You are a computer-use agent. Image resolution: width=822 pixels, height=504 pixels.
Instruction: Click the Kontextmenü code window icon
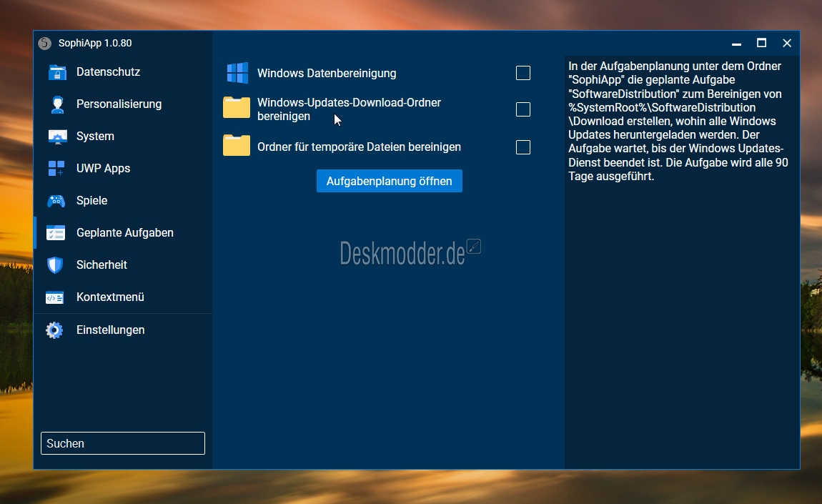[x=54, y=297]
